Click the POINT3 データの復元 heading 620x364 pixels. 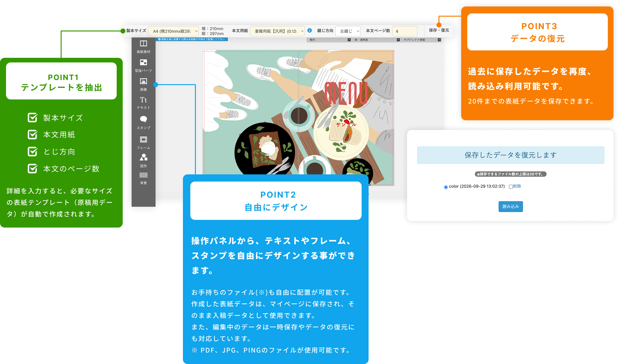[x=537, y=32]
